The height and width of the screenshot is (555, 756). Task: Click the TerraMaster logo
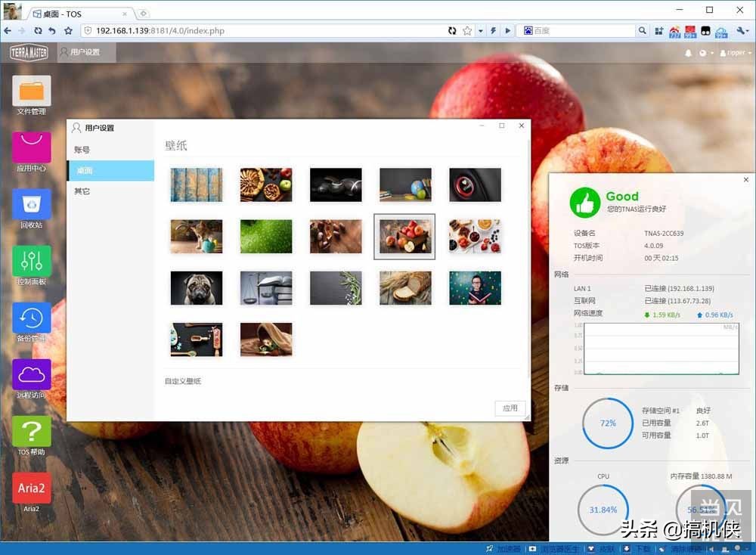pos(29,52)
